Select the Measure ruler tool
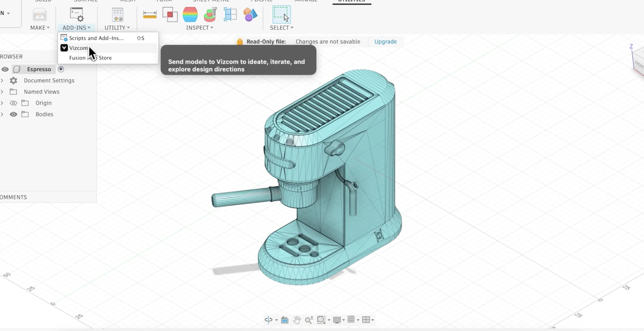The height and width of the screenshot is (331, 644). 149,15
